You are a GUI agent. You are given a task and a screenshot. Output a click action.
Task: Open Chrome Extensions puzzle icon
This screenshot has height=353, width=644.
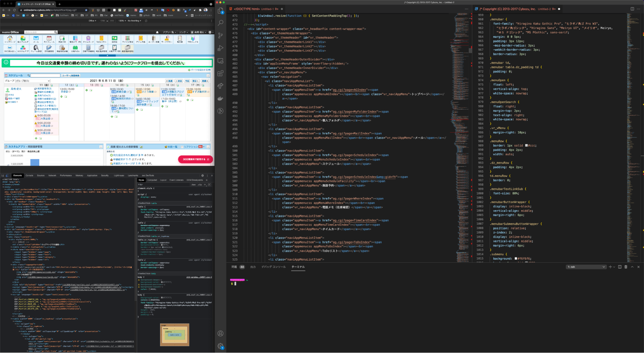tap(200, 10)
